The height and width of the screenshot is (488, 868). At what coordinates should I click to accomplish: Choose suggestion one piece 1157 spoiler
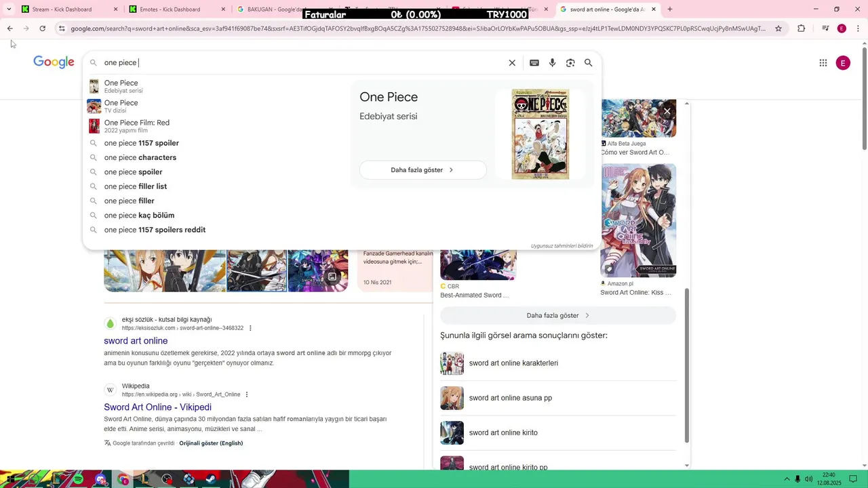click(x=216, y=143)
